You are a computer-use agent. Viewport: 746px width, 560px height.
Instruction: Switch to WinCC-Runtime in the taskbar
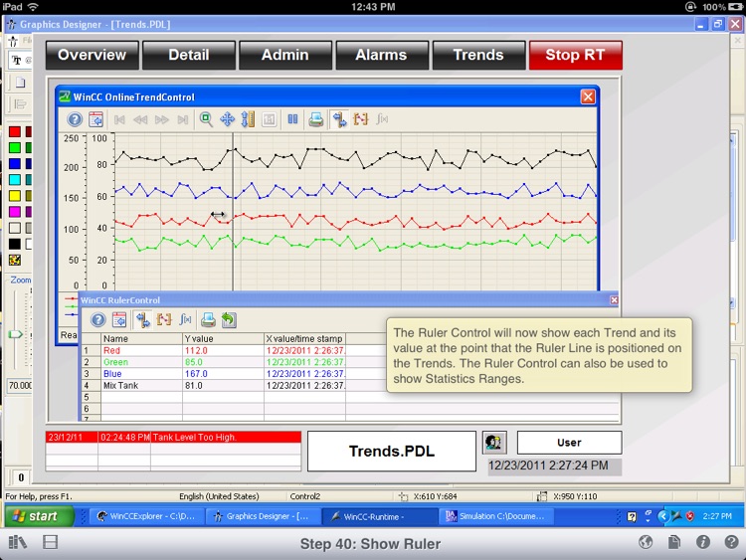379,516
